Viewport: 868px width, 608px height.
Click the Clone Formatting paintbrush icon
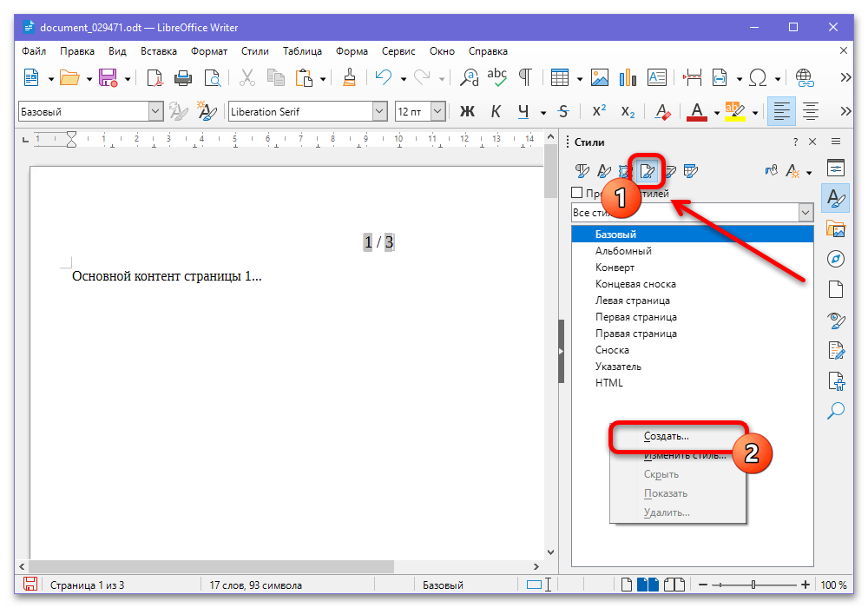click(x=349, y=78)
